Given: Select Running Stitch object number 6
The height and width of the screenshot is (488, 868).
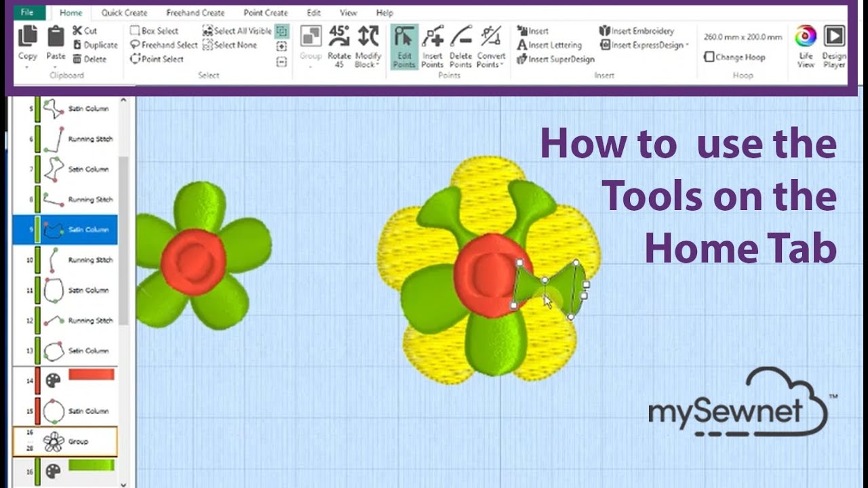Looking at the screenshot, I should [65, 139].
